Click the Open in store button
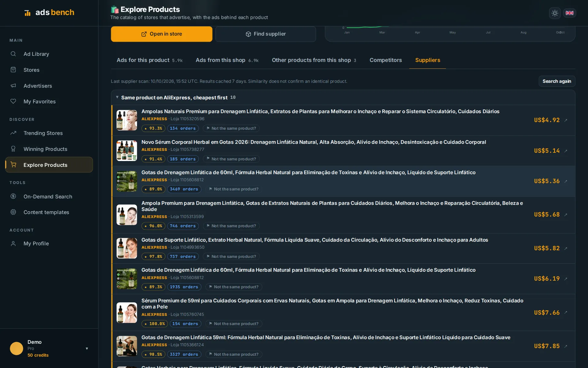Viewport: 588px width, 368px height. [x=161, y=34]
